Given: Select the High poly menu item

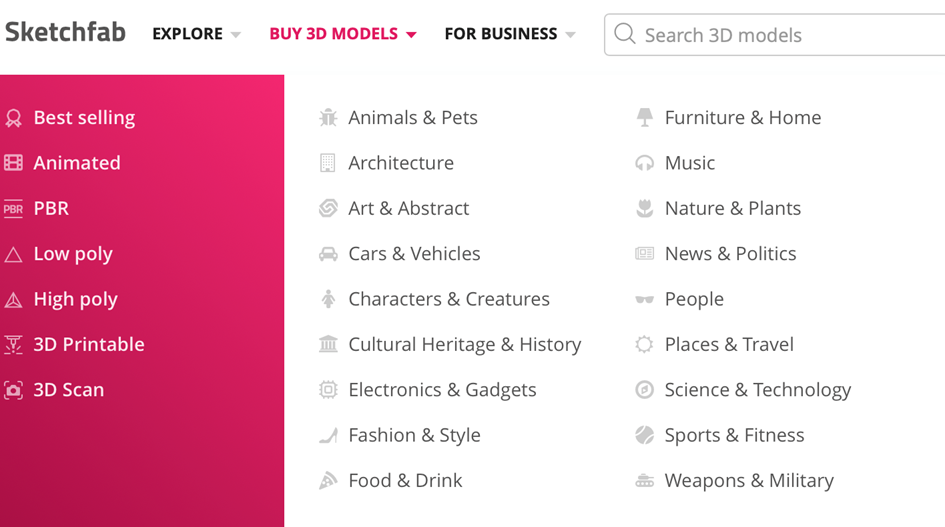Looking at the screenshot, I should (75, 299).
